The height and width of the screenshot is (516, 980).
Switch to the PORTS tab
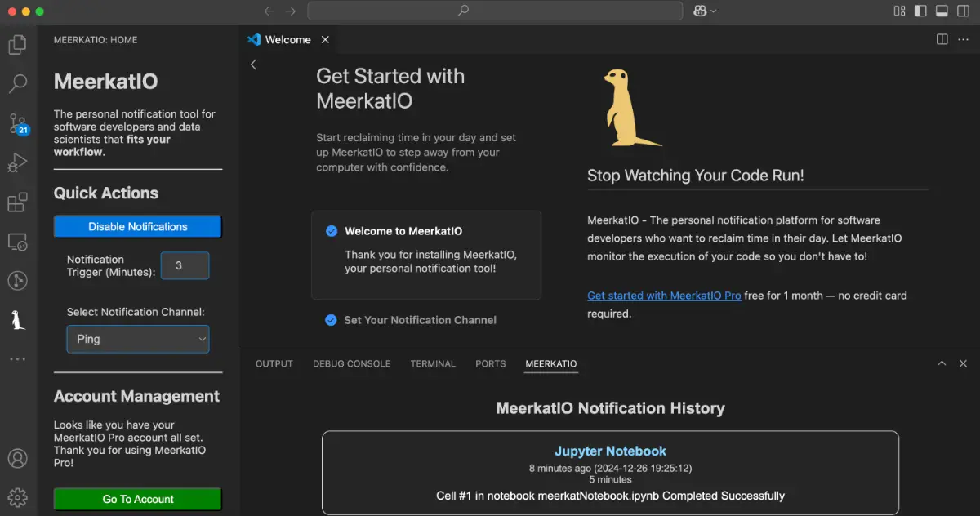click(490, 363)
